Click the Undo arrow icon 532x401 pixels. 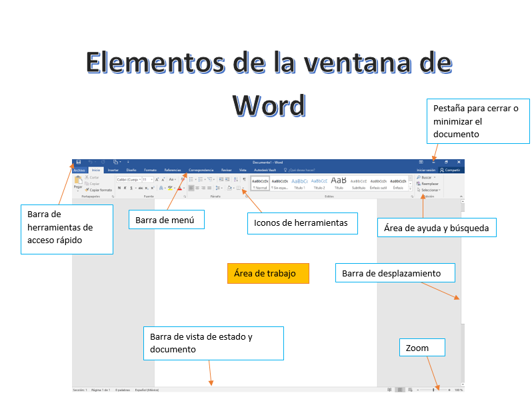click(91, 162)
